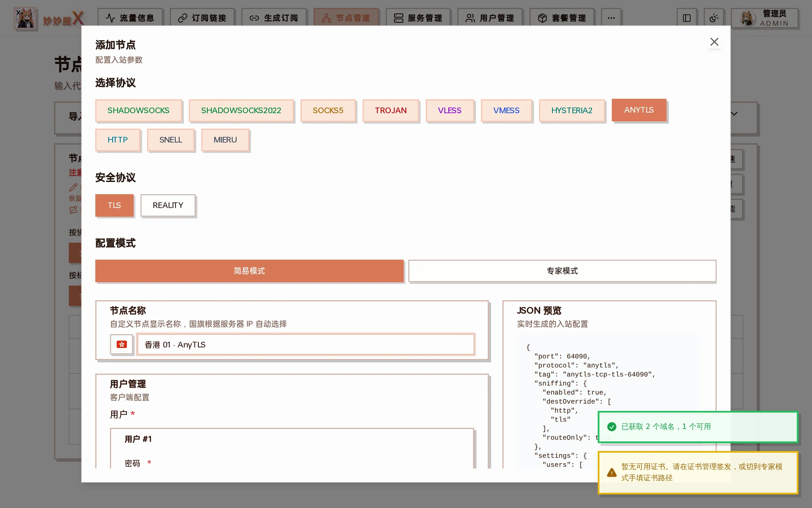The image size is (812, 508).
Task: Toggle the sidebar panel icon
Action: click(x=687, y=18)
